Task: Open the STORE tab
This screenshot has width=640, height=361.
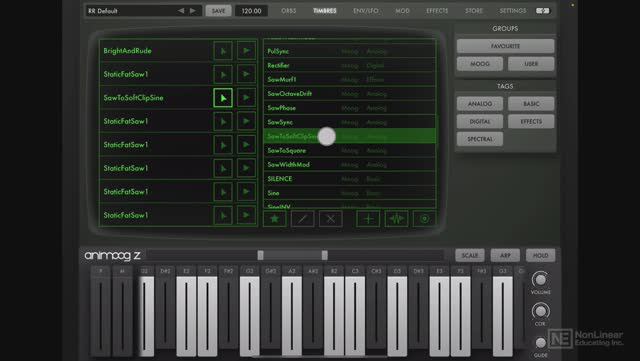Action: pyautogui.click(x=474, y=11)
